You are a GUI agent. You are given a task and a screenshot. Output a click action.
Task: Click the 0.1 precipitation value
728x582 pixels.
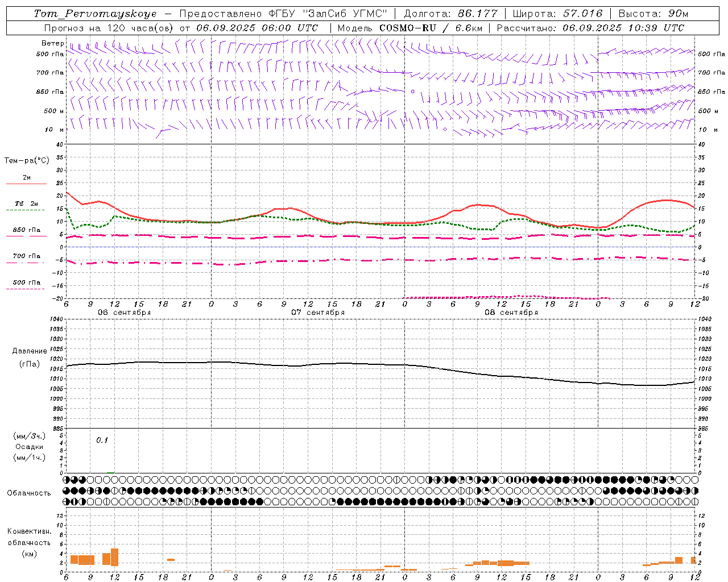[102, 440]
